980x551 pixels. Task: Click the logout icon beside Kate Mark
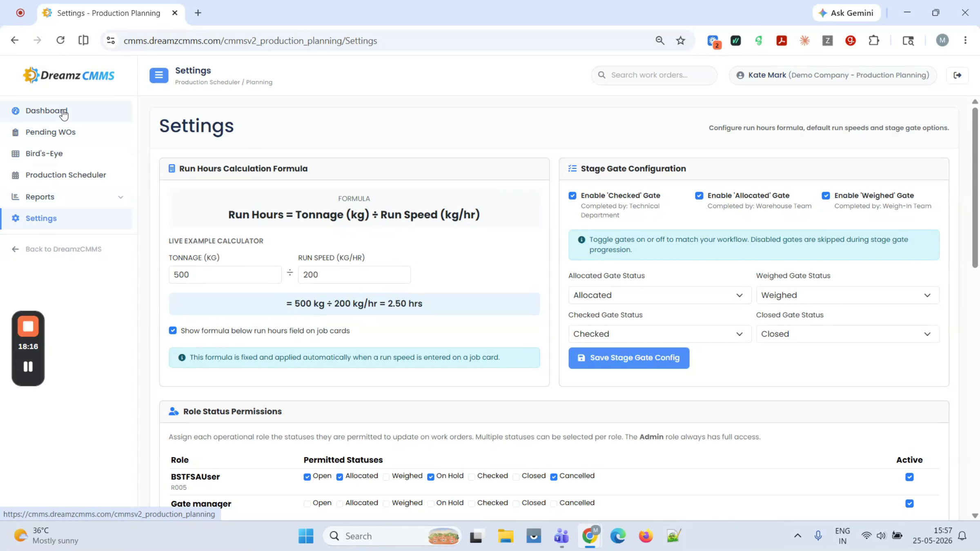pos(957,75)
